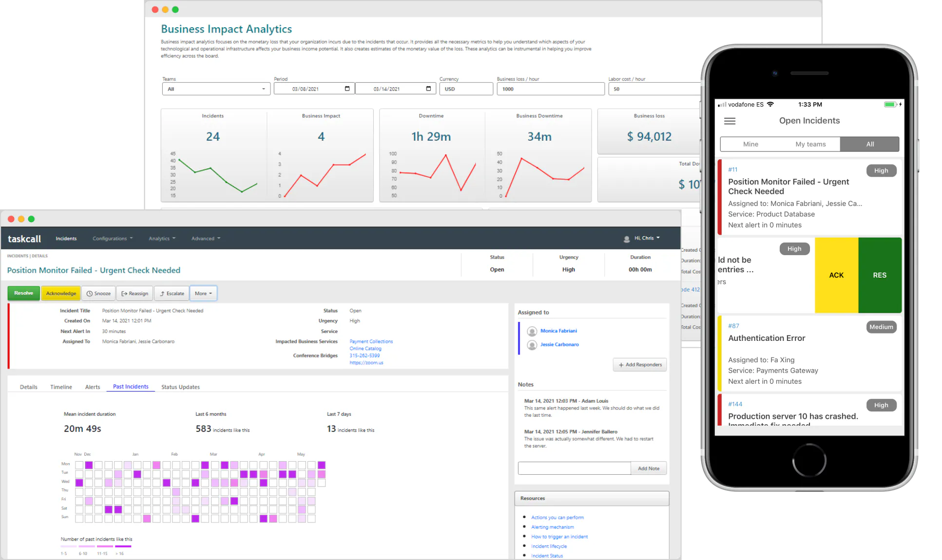Open calendar picker for 03/08/2021 date
This screenshot has height=560, width=942.
click(x=347, y=89)
